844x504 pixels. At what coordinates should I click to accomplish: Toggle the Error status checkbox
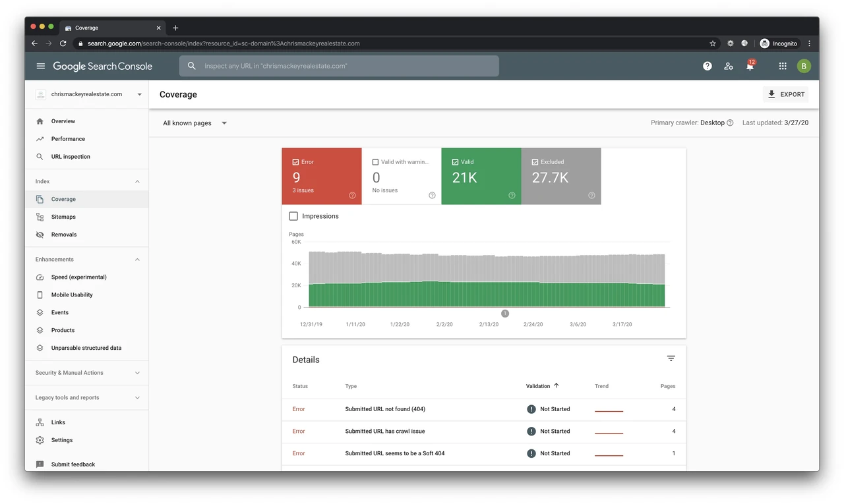[x=295, y=162]
